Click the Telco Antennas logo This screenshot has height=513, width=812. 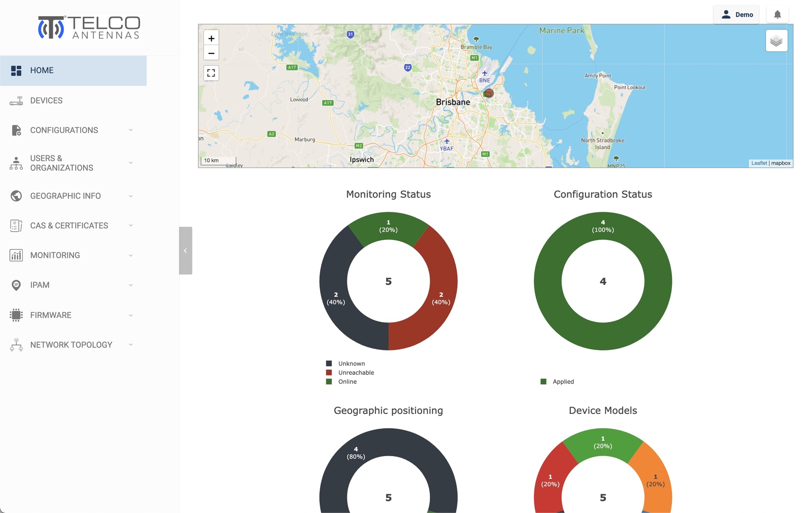tap(89, 27)
